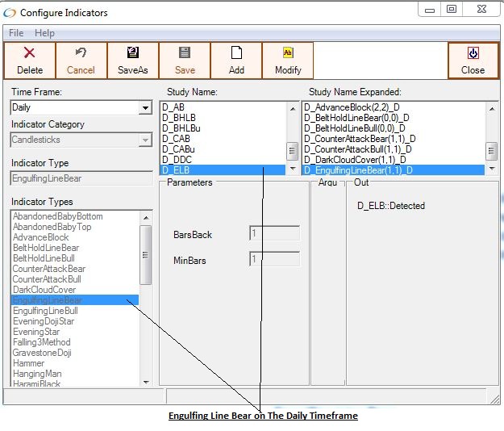
Task: Click the MinBars input field
Action: click(x=274, y=259)
